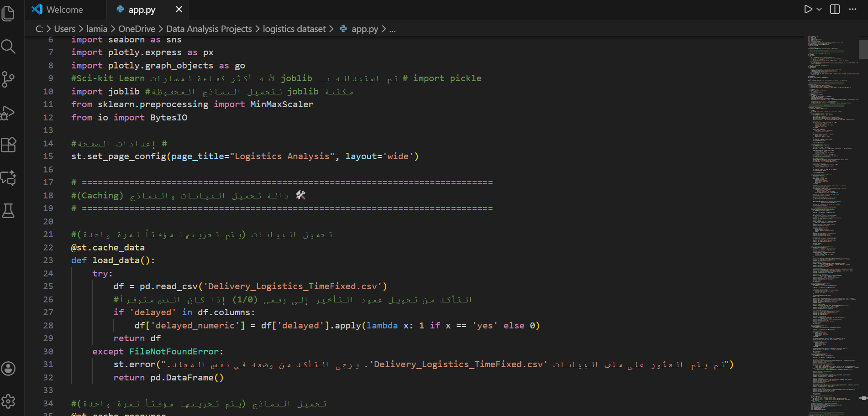Open the Extensions marketplace icon
The height and width of the screenshot is (416, 868).
[8, 145]
